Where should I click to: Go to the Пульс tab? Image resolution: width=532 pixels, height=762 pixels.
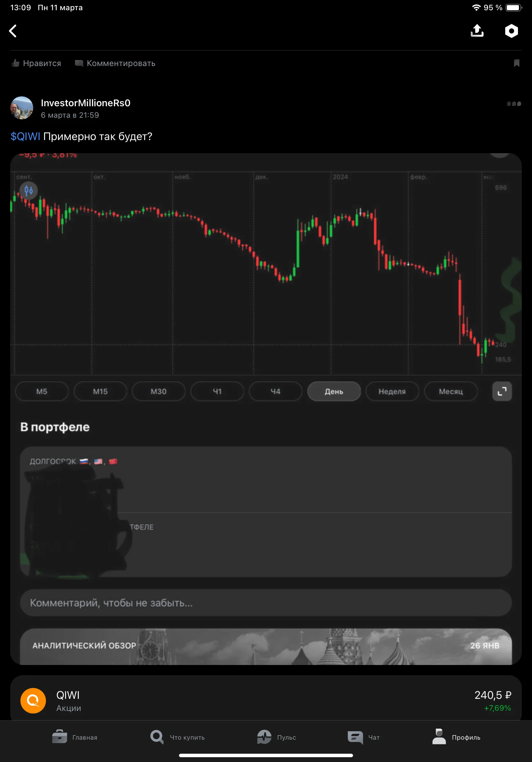pyautogui.click(x=276, y=737)
